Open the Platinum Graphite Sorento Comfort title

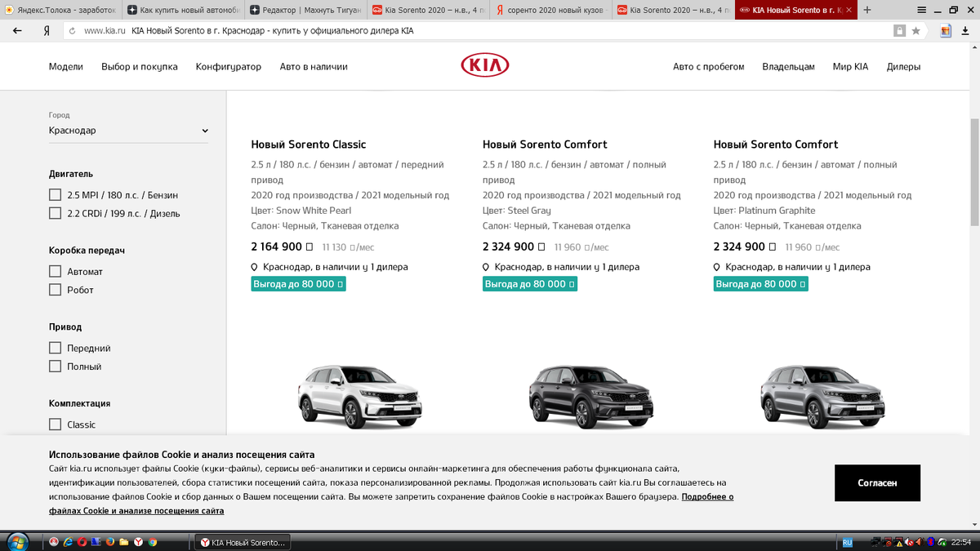[776, 144]
